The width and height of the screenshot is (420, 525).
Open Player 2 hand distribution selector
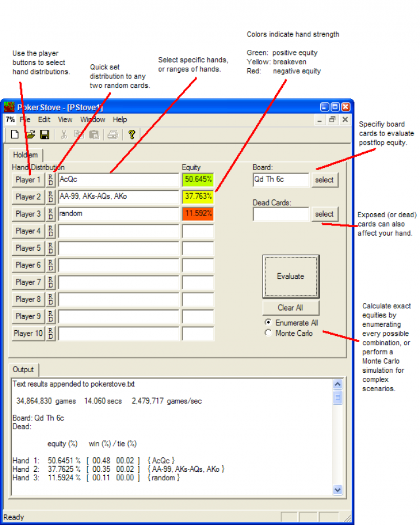pyautogui.click(x=28, y=197)
